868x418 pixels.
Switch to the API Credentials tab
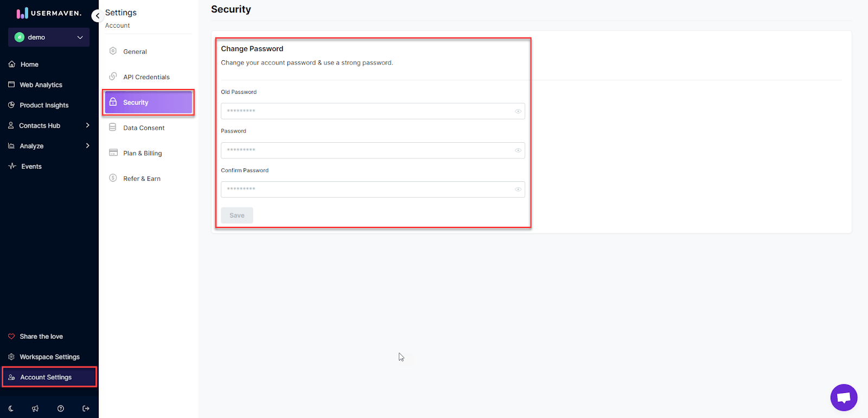point(145,77)
